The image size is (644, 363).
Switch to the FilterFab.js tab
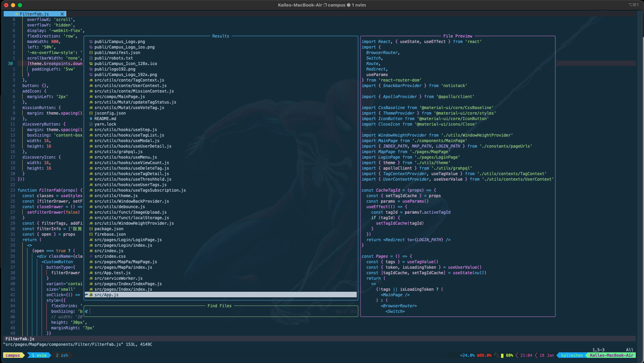(34, 14)
